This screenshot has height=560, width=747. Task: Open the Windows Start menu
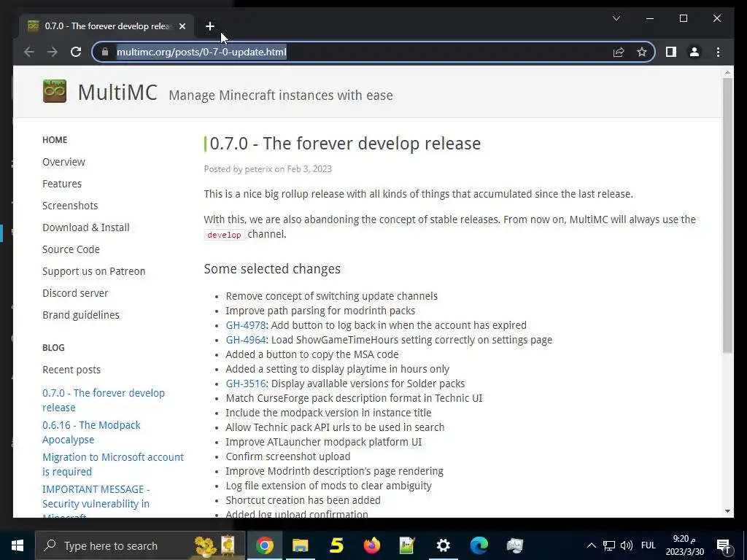click(18, 545)
